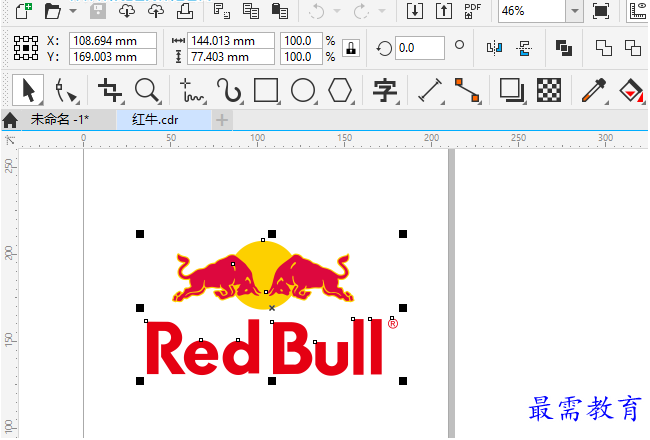Click the rotation angle field
Viewport: 650px width, 440px height.
pyautogui.click(x=420, y=48)
